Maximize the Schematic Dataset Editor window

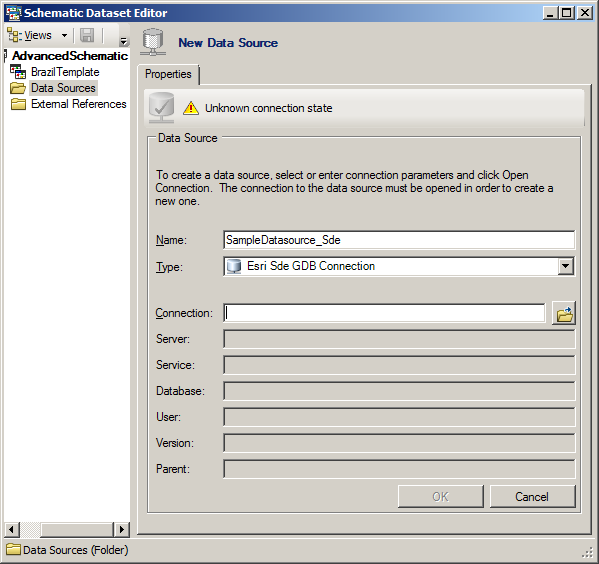567,13
